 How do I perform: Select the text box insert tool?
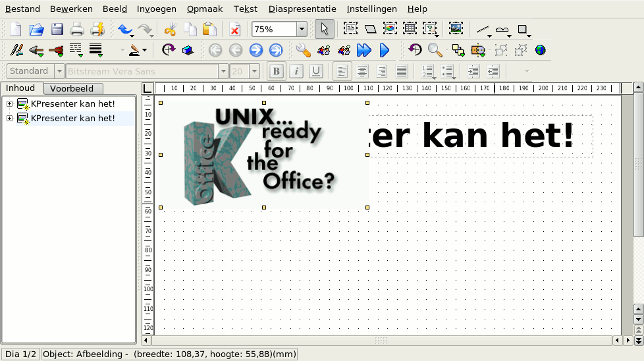click(x=350, y=29)
